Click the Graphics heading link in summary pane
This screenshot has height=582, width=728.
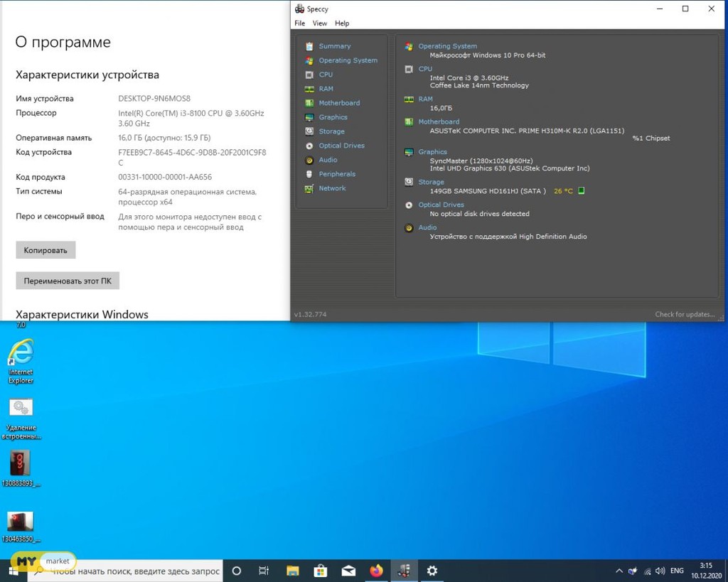433,152
